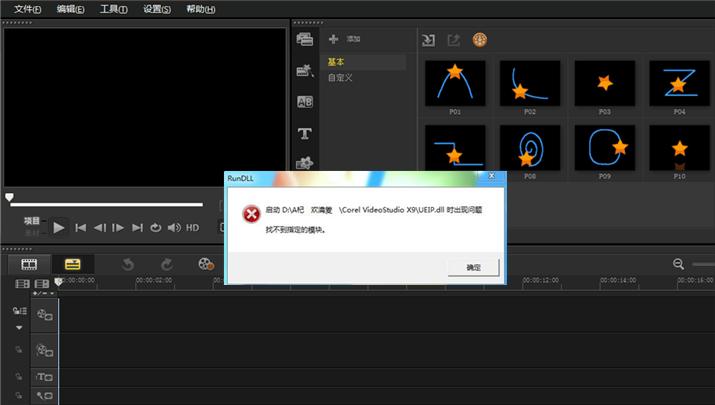
Task: Switch to Timeline view
Action: pyautogui.click(x=72, y=264)
